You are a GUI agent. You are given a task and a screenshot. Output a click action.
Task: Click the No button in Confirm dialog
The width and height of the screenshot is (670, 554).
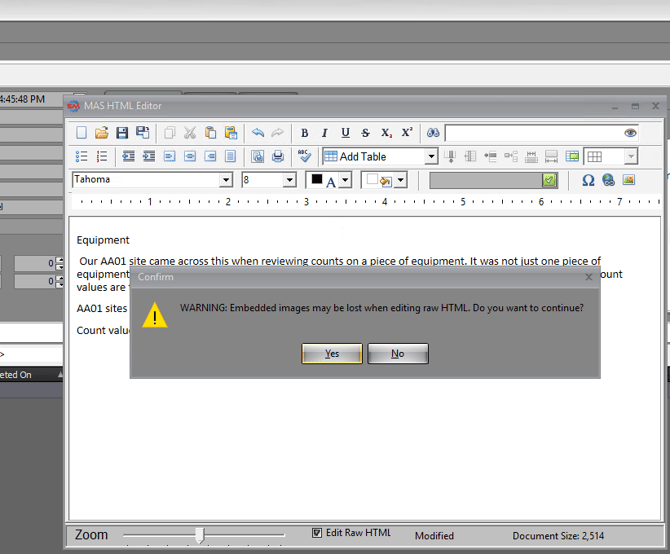point(398,354)
